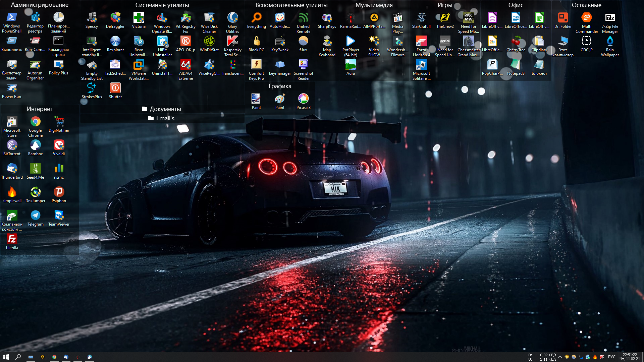Open Этот компьютер (This PC)

pyautogui.click(x=563, y=46)
